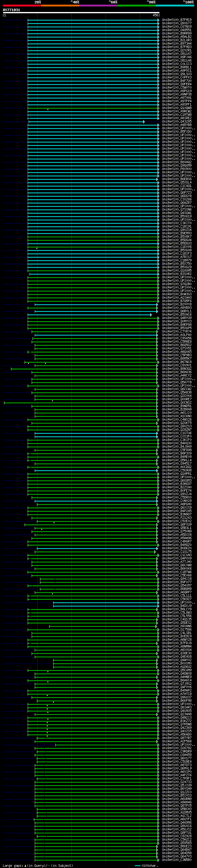The image size is (197, 868).
Task: Select the UniRef100_Q6FXU9 entry
Action: pos(177,524)
